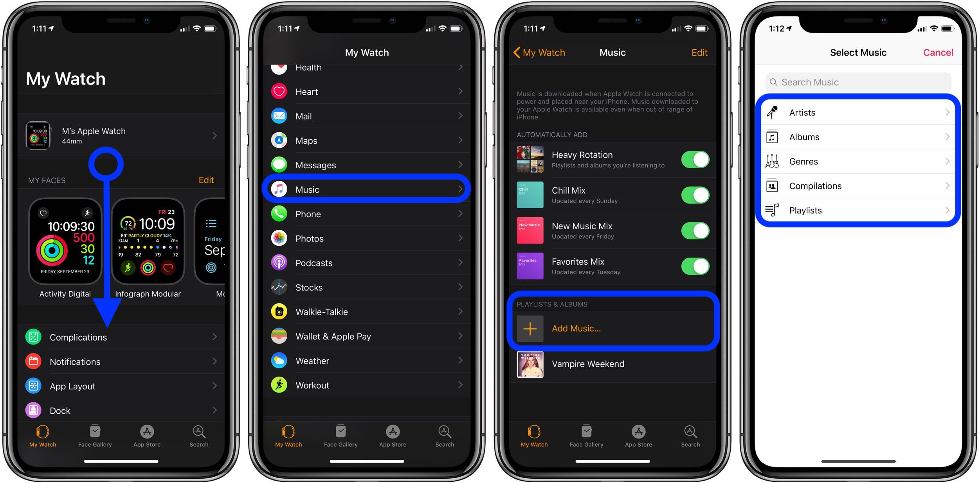Expand the Albums music category

pyautogui.click(x=857, y=137)
